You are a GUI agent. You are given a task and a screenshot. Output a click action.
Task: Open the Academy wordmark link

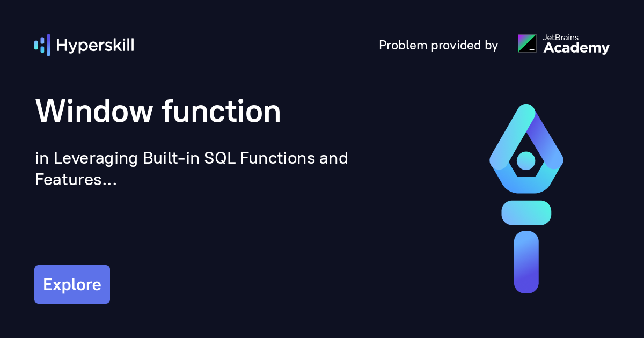coord(576,48)
